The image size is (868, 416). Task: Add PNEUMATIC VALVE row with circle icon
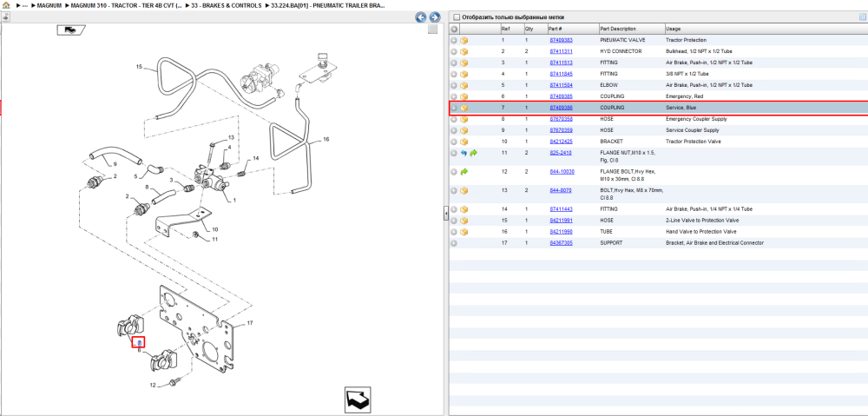pyautogui.click(x=454, y=41)
